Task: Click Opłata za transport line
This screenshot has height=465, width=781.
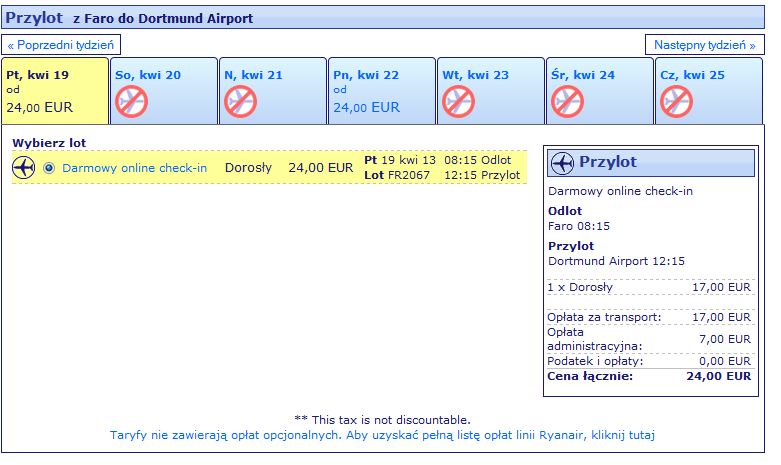Action: (649, 317)
